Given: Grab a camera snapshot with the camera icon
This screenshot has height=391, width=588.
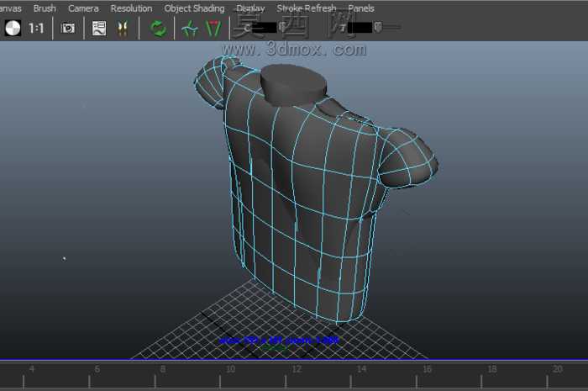Looking at the screenshot, I should pos(68,28).
